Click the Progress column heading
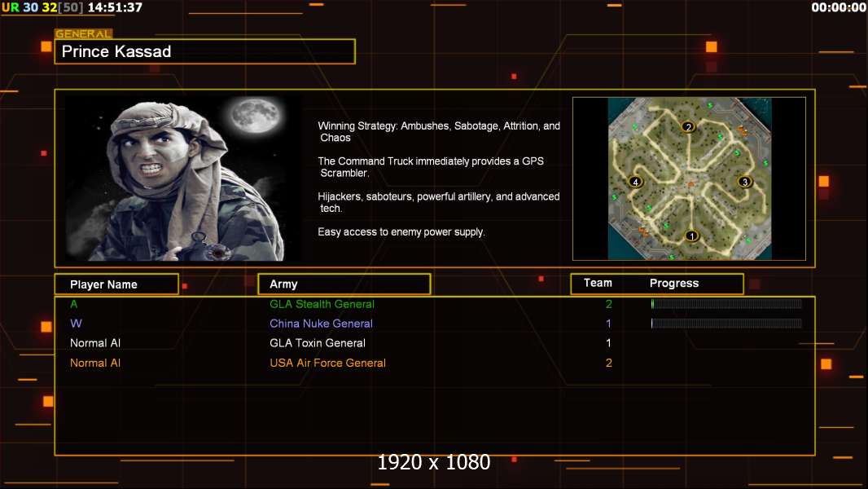 coord(673,283)
